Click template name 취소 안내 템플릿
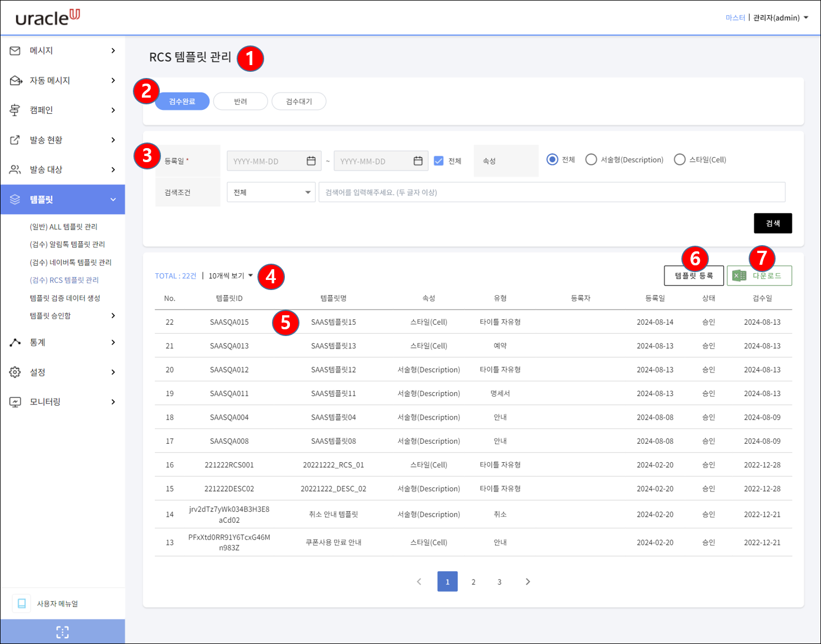The image size is (821, 644). [334, 514]
